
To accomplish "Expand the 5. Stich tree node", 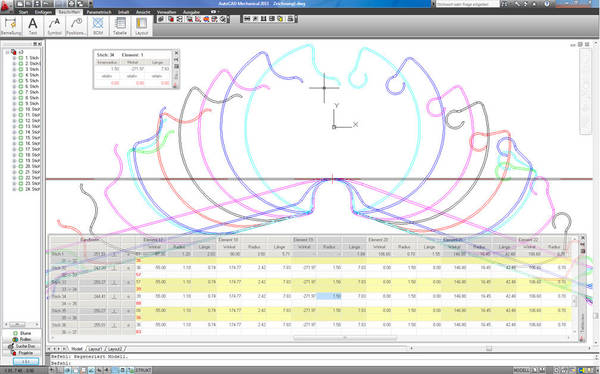I will click(x=14, y=81).
